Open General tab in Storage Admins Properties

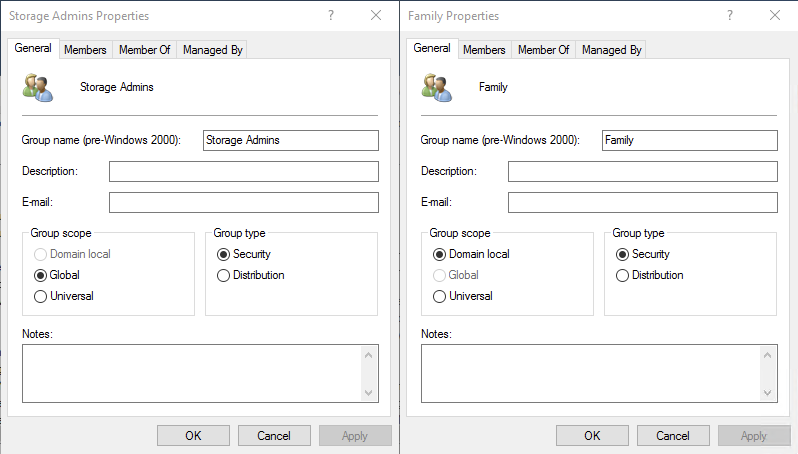point(33,48)
